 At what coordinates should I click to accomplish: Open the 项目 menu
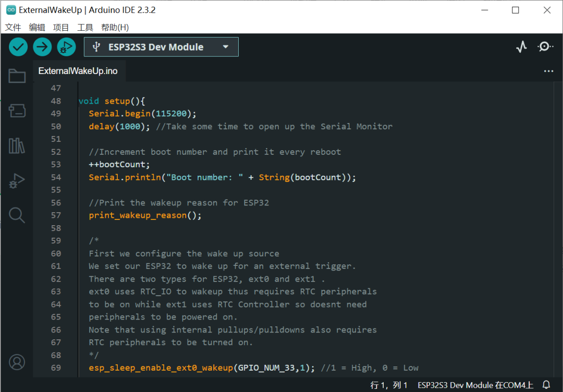(x=60, y=27)
